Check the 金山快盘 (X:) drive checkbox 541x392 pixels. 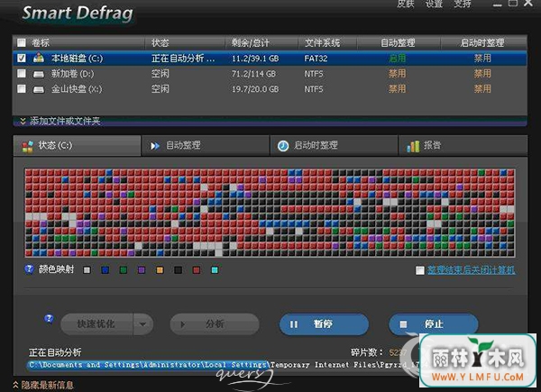coord(22,89)
